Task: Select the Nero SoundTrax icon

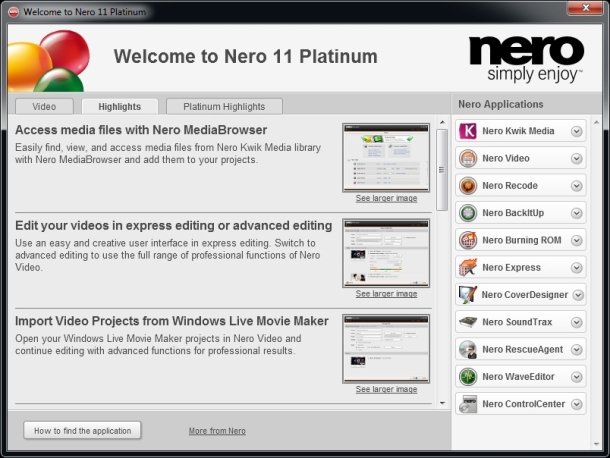Action: [468, 322]
